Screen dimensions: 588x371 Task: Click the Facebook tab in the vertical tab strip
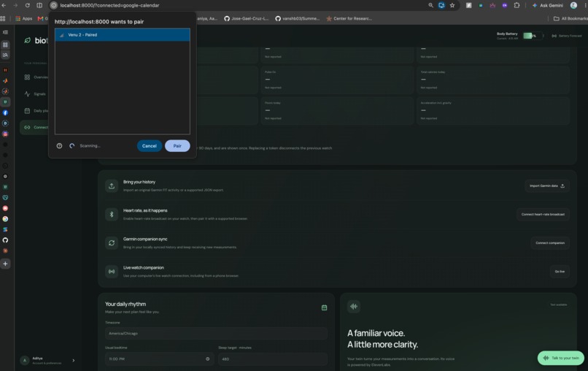5,112
